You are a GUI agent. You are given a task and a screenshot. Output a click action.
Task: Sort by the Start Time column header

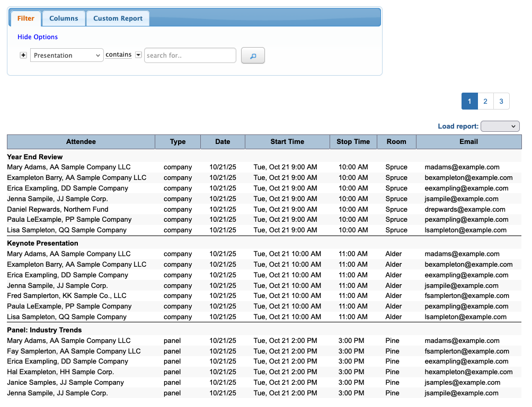tap(287, 142)
